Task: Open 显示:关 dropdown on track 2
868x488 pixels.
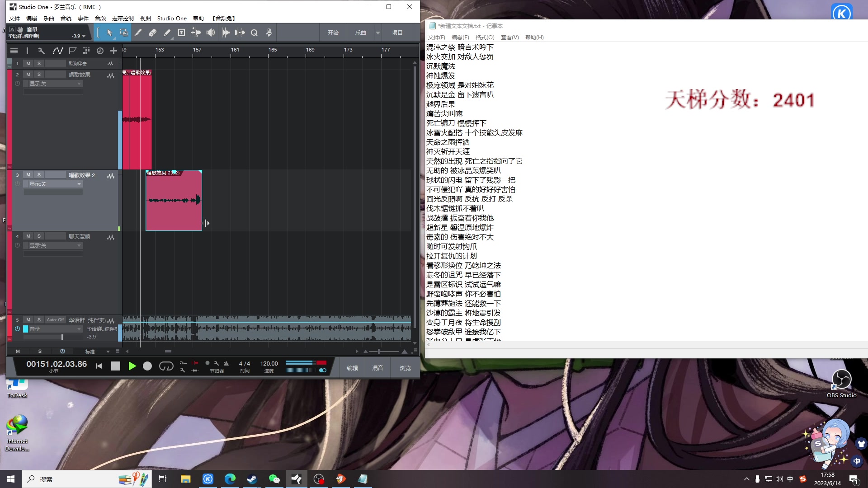Action: (53, 84)
